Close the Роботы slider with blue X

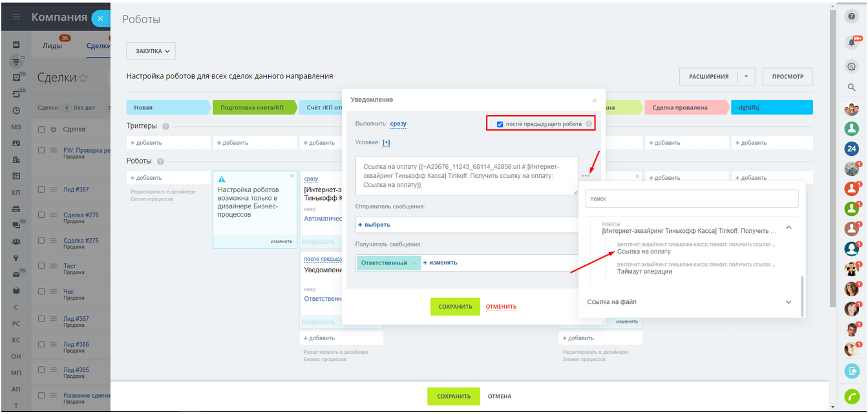coord(100,19)
